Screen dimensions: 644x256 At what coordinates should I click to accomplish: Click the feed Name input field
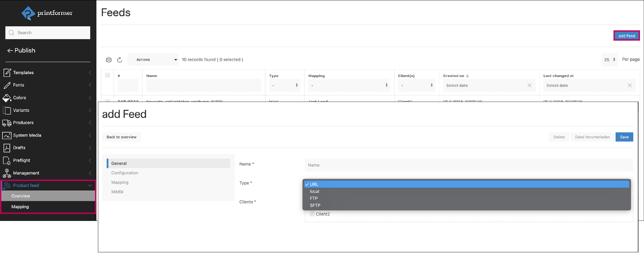click(468, 165)
